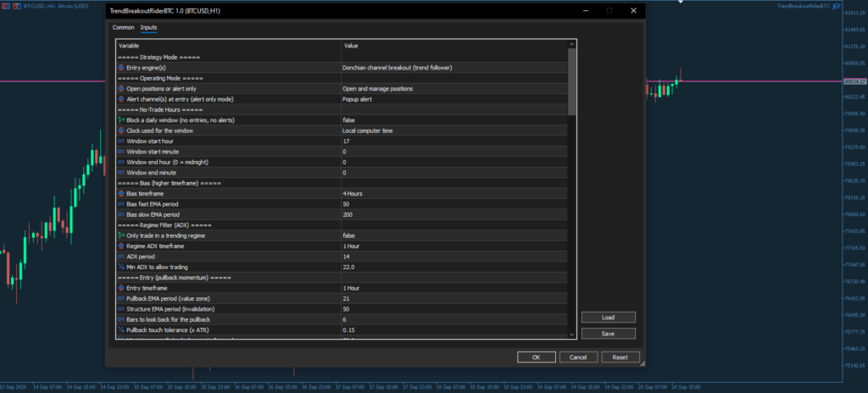Click the integer icon beside Bias fast EMA period
The width and height of the screenshot is (868, 393).
pyautogui.click(x=121, y=204)
